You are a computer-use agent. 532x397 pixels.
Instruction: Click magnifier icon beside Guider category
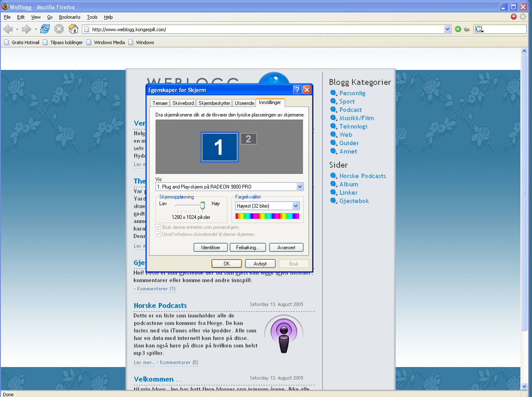tap(333, 143)
